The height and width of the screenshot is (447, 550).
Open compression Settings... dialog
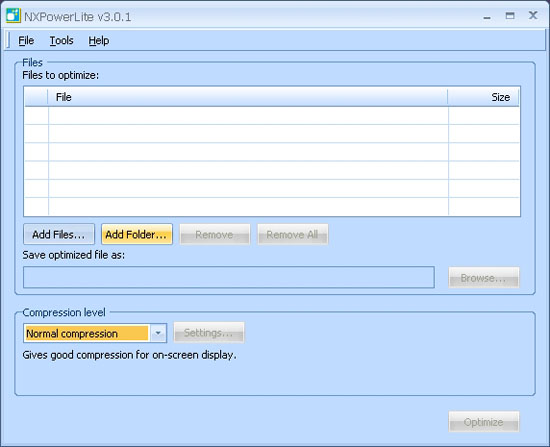coord(209,332)
